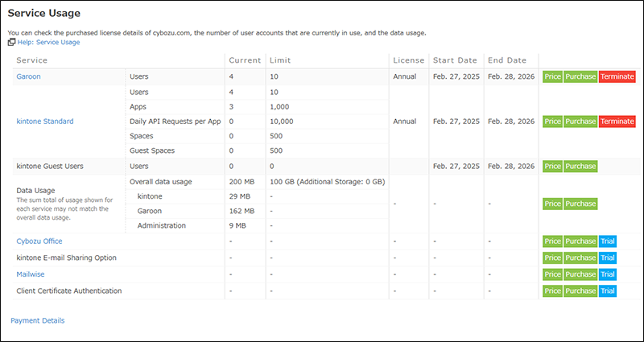
Task: Click the external window icon beside Help
Action: 12,42
